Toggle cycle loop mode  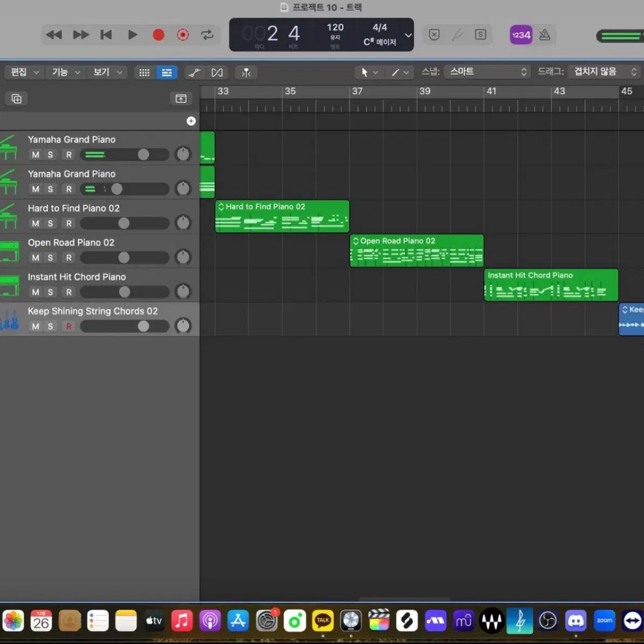coord(207,35)
